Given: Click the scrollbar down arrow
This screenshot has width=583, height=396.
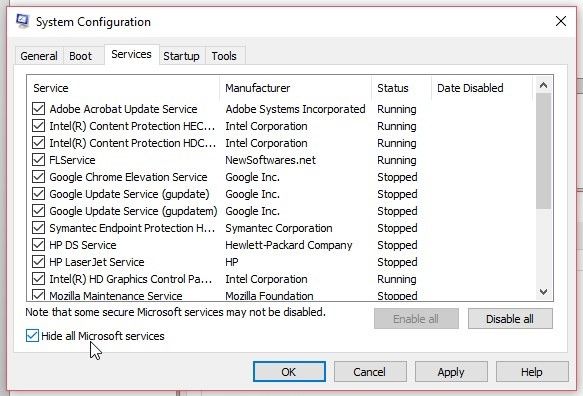Looking at the screenshot, I should [x=543, y=292].
